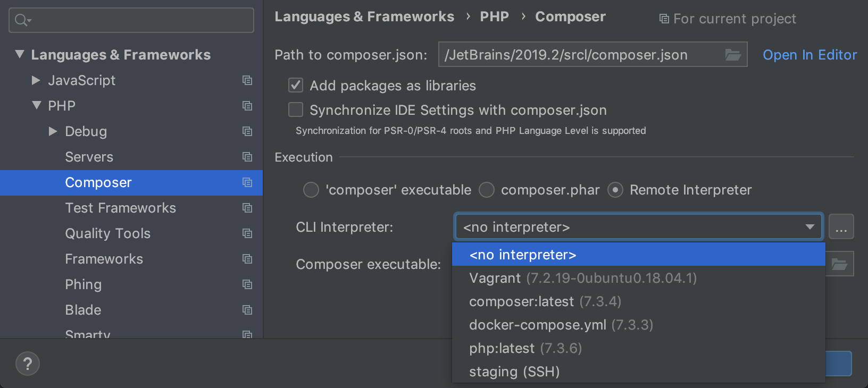Choose php:latest interpreter from list
868x388 pixels.
click(639, 348)
